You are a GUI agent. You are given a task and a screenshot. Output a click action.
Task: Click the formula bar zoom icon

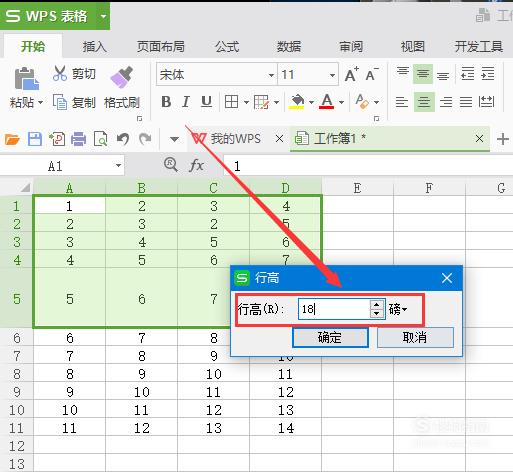pyautogui.click(x=171, y=165)
